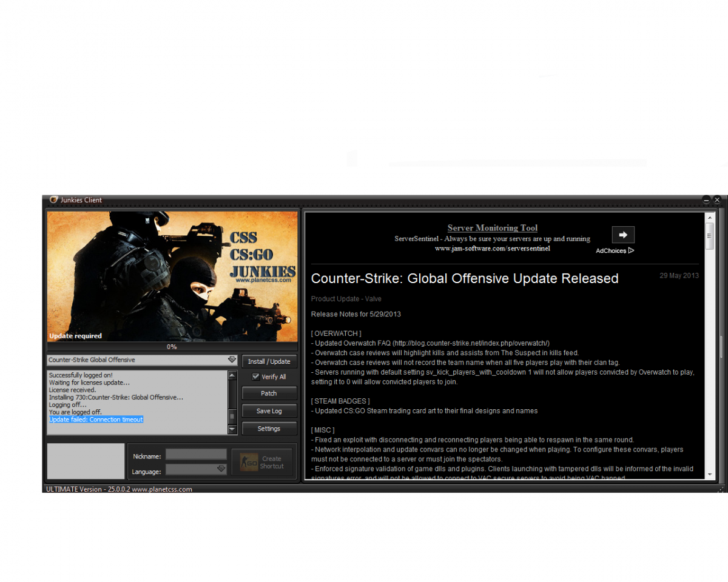The height and width of the screenshot is (582, 728).
Task: Open the AdChoices triangle icon
Action: [632, 250]
